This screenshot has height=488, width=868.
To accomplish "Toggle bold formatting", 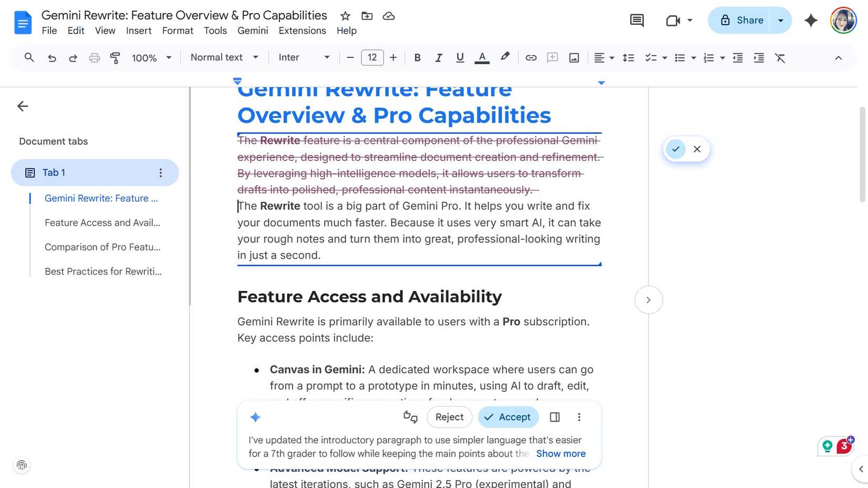I will 417,58.
